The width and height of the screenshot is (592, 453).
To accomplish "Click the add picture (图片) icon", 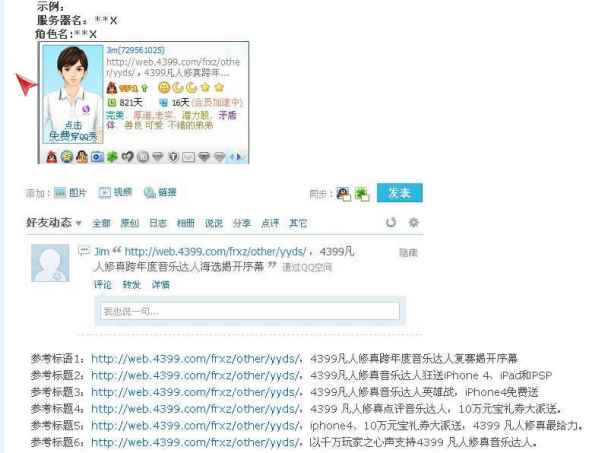I will tap(60, 193).
